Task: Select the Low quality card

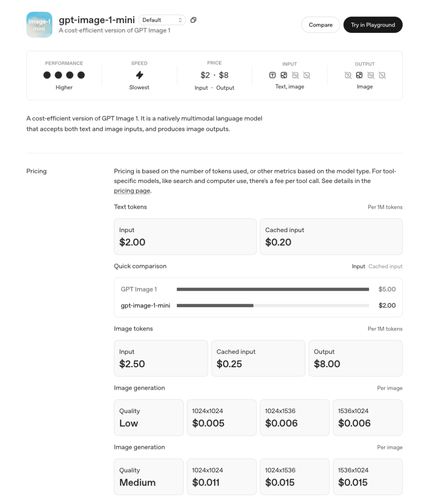Action: [x=149, y=418]
